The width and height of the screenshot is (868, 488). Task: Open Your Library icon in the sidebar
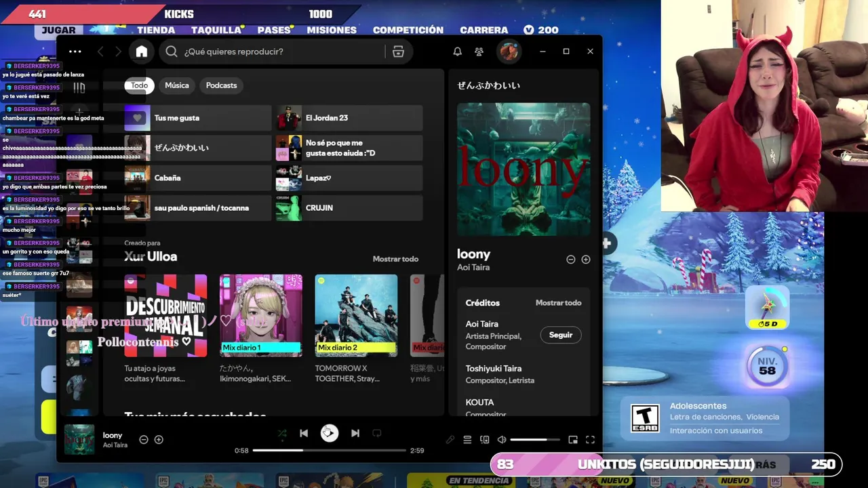tap(79, 87)
